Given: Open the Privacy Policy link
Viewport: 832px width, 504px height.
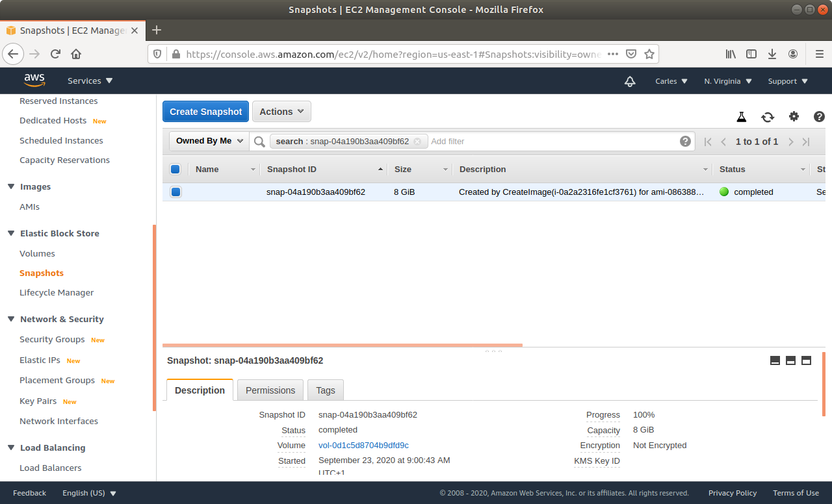Looking at the screenshot, I should tap(733, 493).
